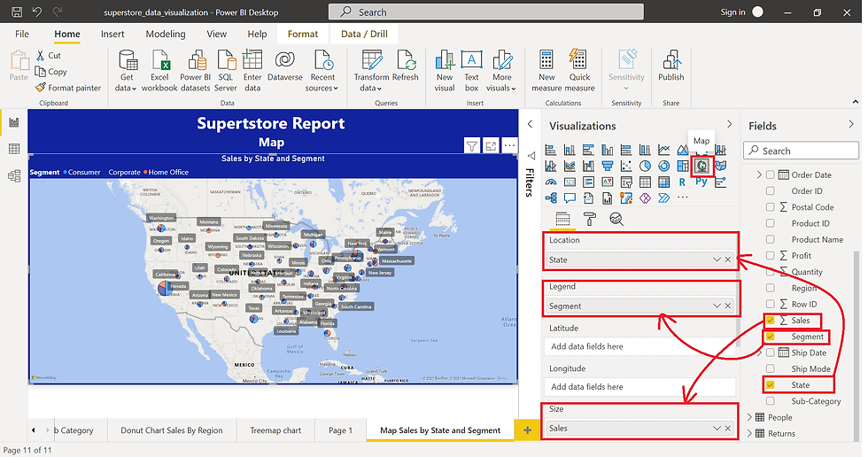Open the Get data dropdown arrow
Image resolution: width=868 pixels, height=457 pixels.
[x=134, y=89]
